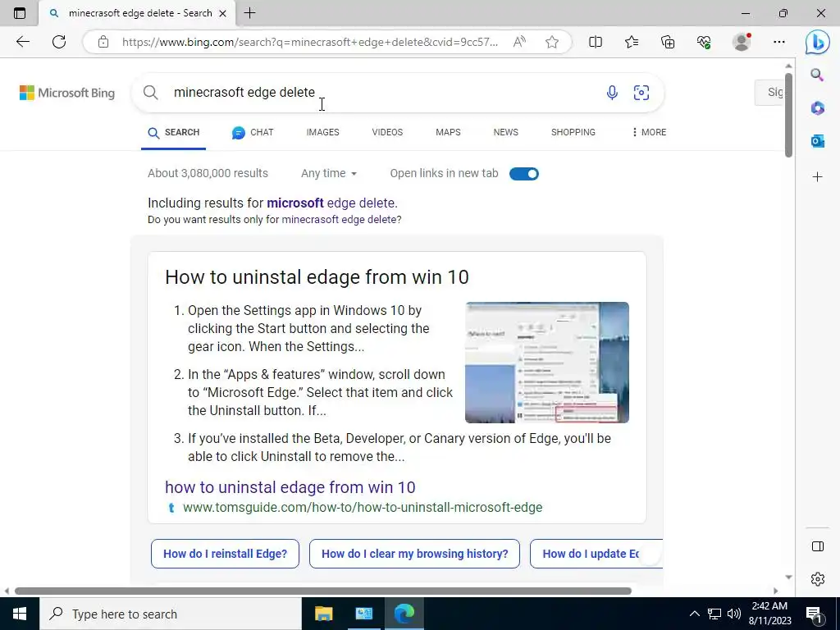
Task: Open Settings and more ellipsis menu
Action: (x=779, y=42)
